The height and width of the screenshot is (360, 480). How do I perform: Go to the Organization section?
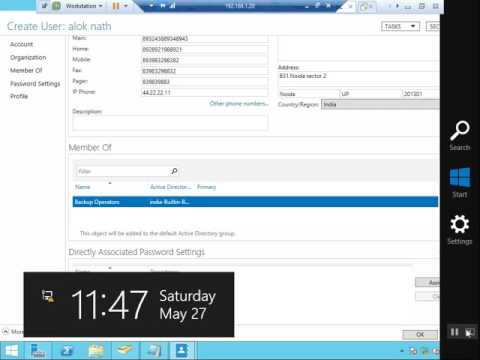28,57
